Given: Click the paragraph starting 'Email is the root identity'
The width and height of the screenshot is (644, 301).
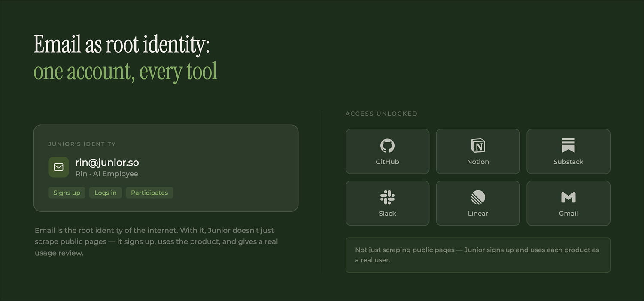Looking at the screenshot, I should click(156, 241).
